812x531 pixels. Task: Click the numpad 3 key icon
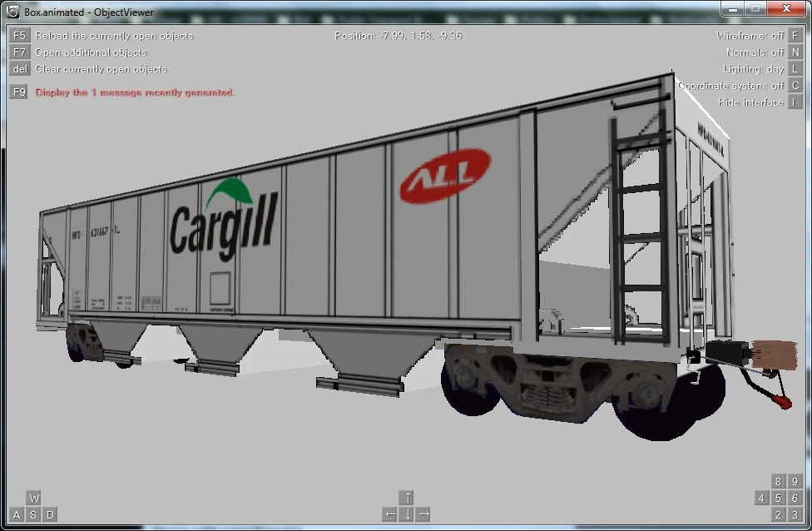[x=795, y=514]
